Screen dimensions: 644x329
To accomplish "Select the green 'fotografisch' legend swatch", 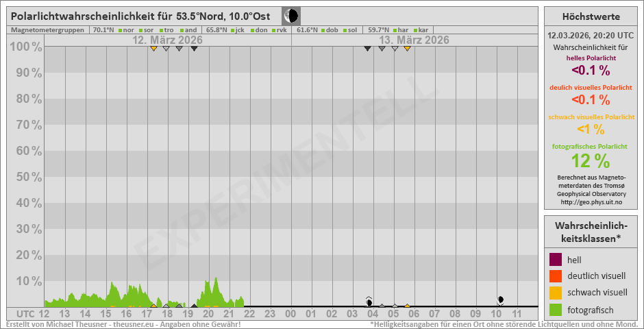I will coord(556,309).
